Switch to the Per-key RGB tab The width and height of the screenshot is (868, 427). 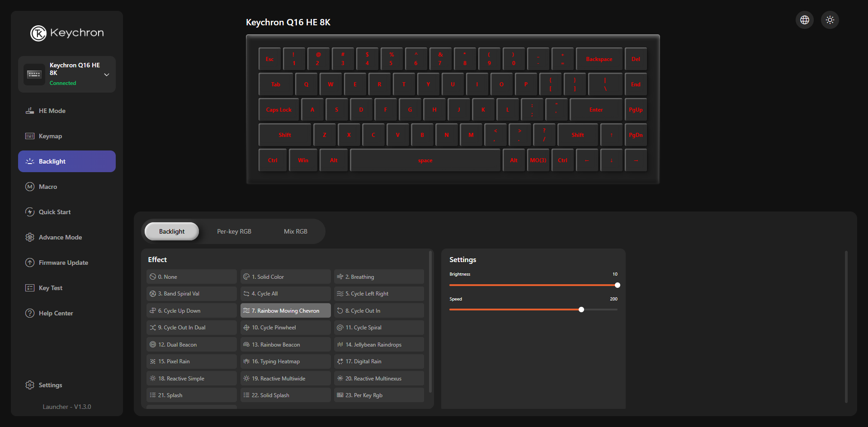click(234, 231)
